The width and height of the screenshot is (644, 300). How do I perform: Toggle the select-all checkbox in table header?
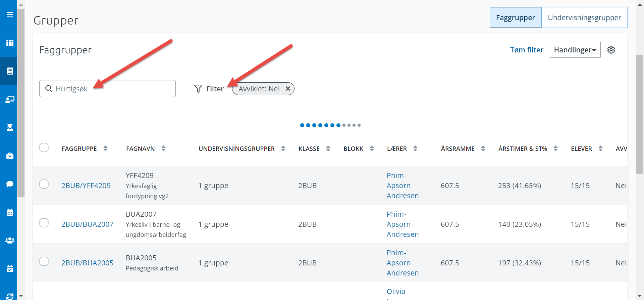[x=44, y=147]
